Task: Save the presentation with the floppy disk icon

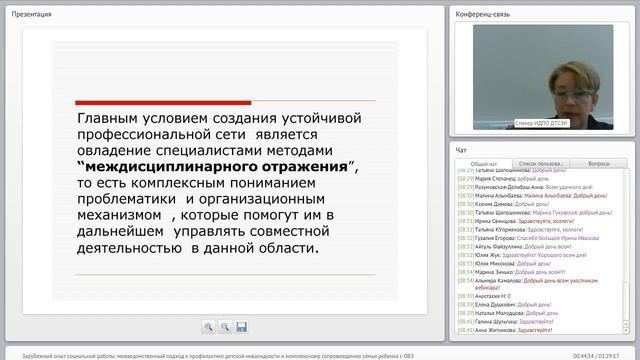Action: pos(241,327)
